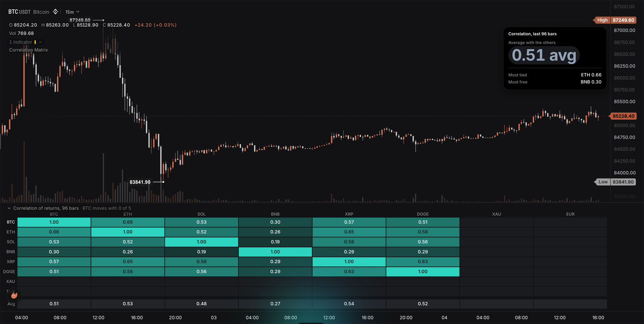Click ETH row, XRP column cell 0.65

pos(349,232)
